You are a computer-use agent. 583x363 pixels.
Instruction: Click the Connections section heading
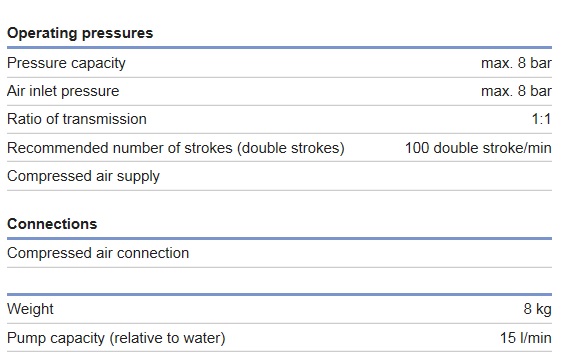point(52,224)
